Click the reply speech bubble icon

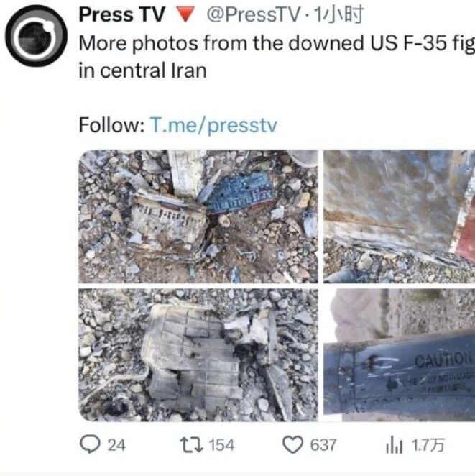[x=90, y=445]
